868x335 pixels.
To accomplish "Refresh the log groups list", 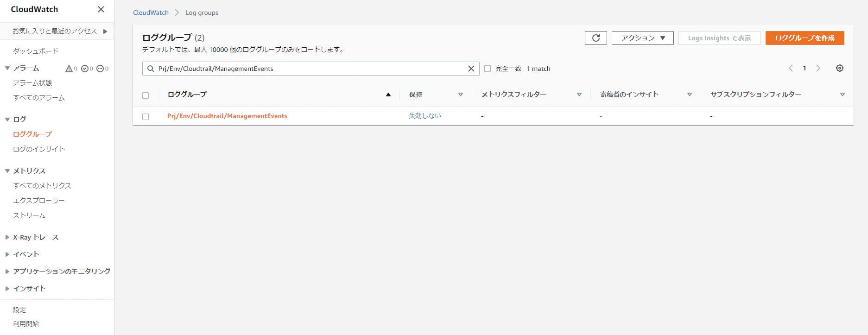I will click(x=596, y=38).
